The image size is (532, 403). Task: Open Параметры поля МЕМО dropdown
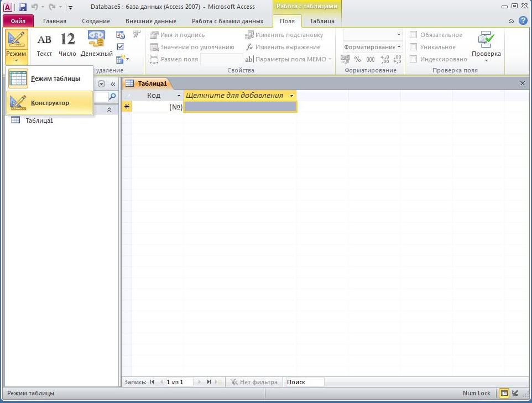288,59
